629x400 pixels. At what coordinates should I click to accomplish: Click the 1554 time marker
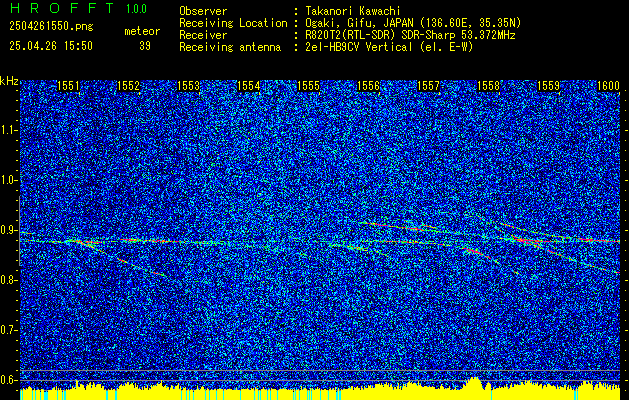click(x=249, y=86)
